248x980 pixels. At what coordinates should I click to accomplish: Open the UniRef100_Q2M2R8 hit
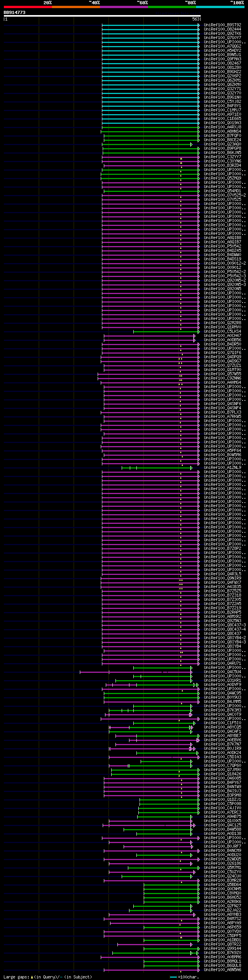coord(222,323)
